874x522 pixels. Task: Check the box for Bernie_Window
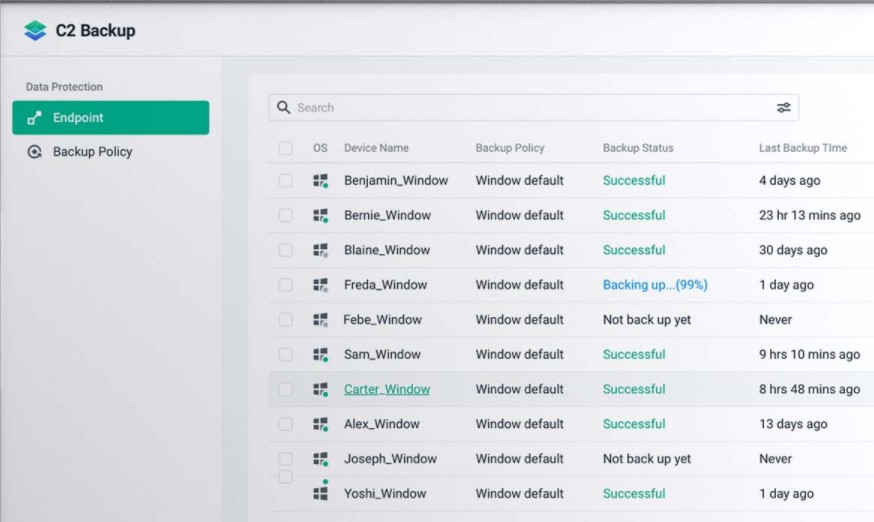click(x=286, y=215)
